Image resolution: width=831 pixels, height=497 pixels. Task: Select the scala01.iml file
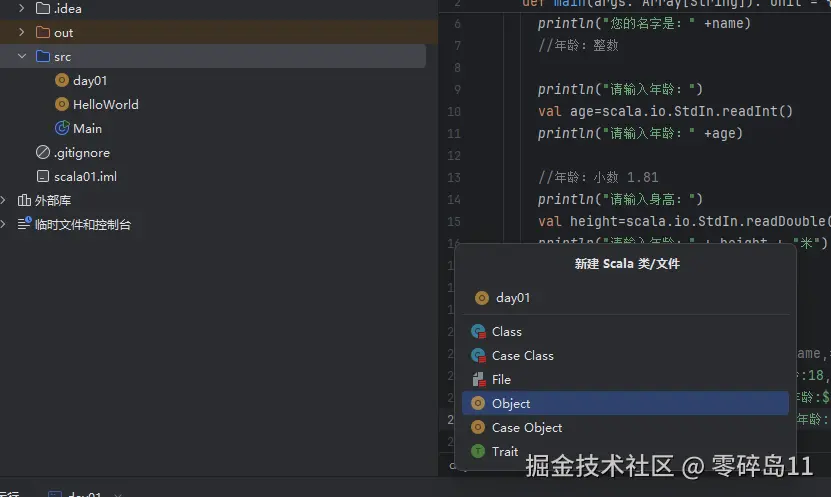(x=85, y=176)
